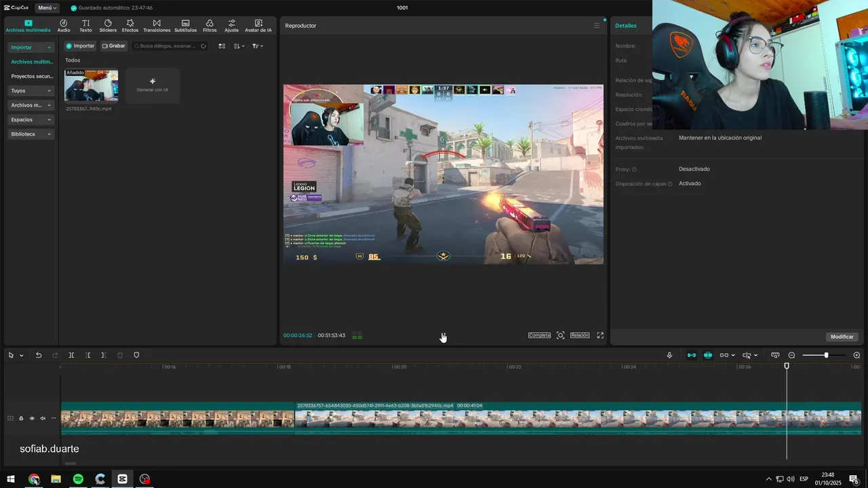
Task: Start voiceover recording microphone
Action: point(669,355)
